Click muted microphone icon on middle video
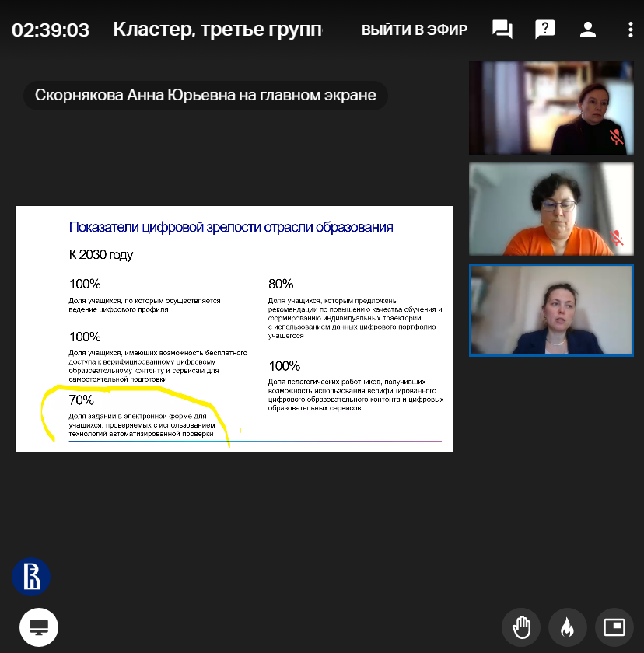Viewport: 644px width, 653px height. (x=617, y=238)
